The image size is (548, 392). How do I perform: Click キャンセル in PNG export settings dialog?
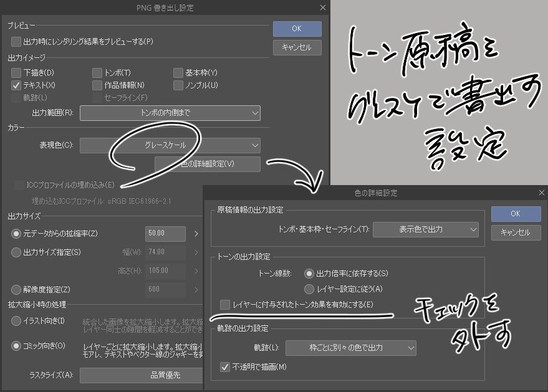point(297,47)
